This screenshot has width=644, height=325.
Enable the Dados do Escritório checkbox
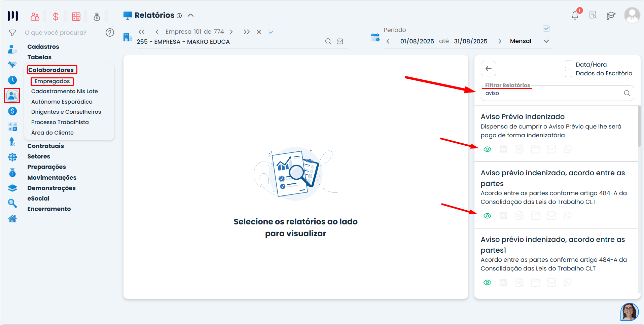(x=569, y=73)
